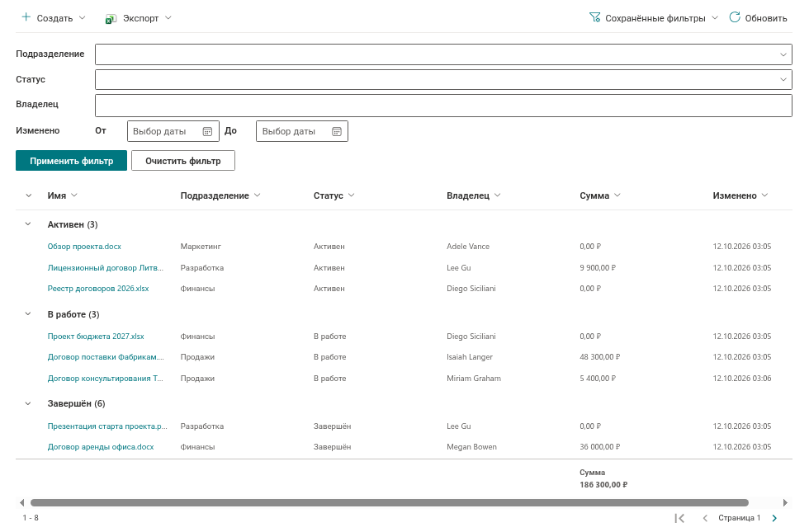Click the horizontal scrollbar thumb
809x532 pixels.
389,502
